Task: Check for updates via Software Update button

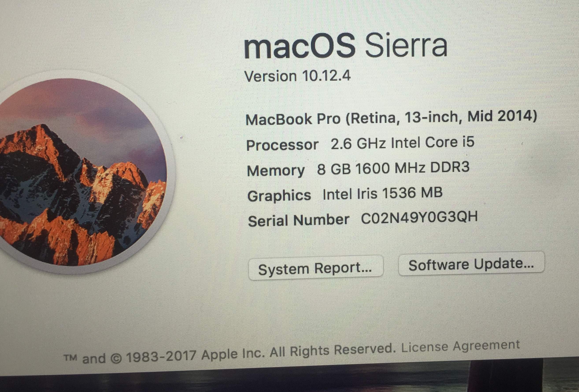Action: pyautogui.click(x=471, y=264)
